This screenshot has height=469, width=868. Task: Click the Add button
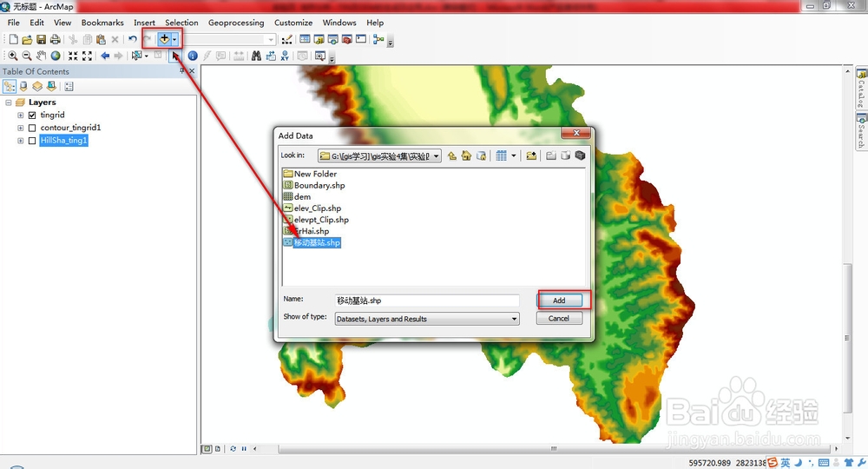[x=559, y=301]
